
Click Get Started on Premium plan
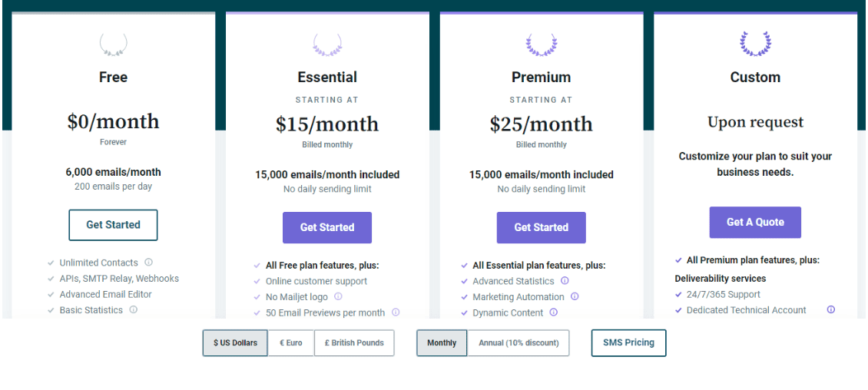(542, 227)
